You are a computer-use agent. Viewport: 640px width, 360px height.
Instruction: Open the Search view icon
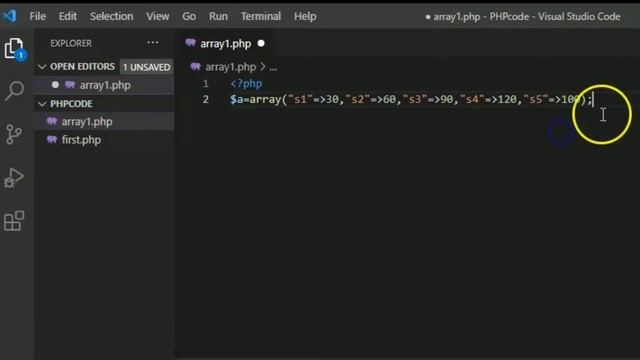pos(14,91)
